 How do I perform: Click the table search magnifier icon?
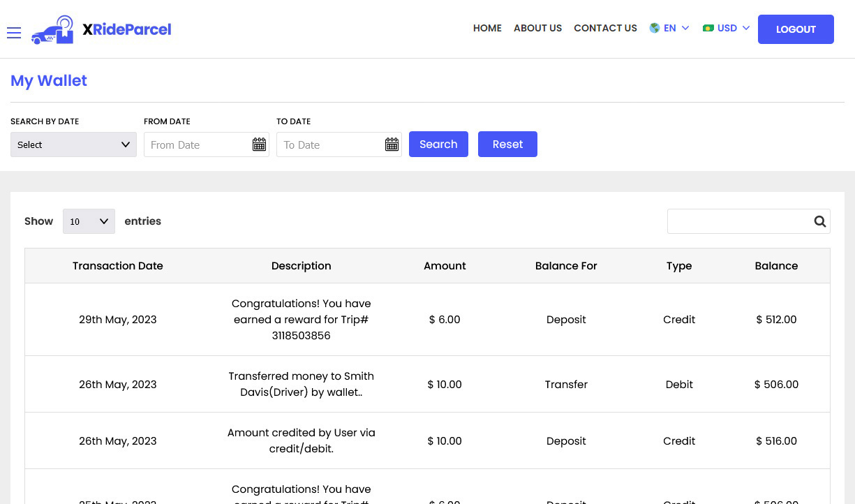click(x=819, y=221)
